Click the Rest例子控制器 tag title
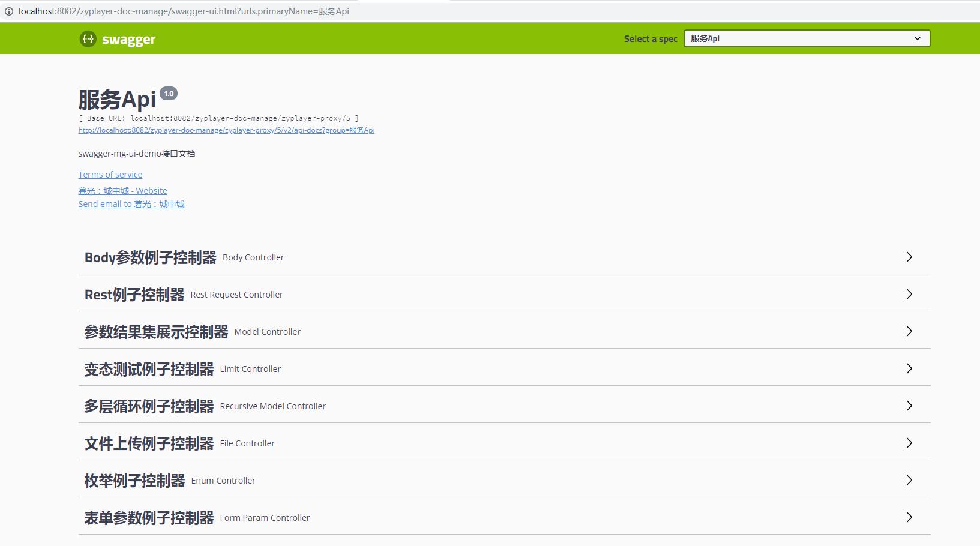The image size is (980, 546). point(134,295)
